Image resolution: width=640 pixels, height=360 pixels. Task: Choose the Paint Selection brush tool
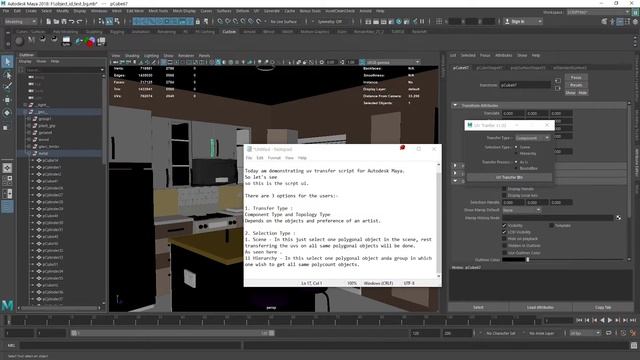click(x=7, y=87)
